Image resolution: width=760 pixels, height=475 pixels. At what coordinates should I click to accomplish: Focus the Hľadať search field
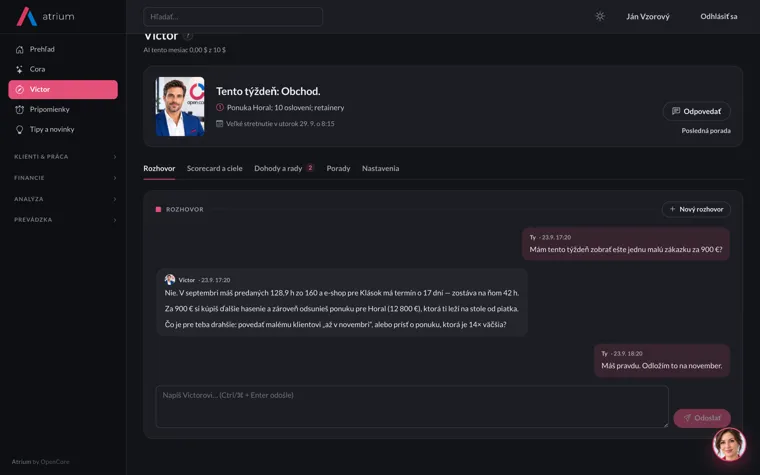pyautogui.click(x=233, y=16)
